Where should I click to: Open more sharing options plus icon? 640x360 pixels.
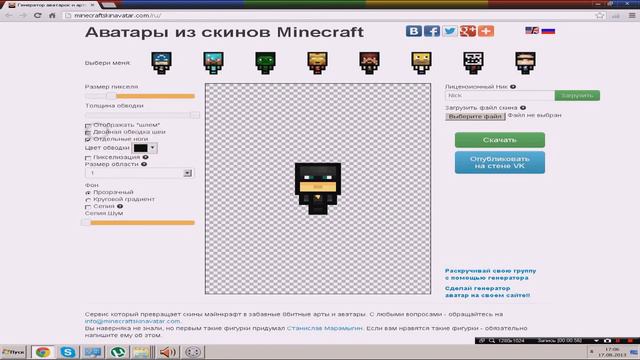[x=486, y=31]
